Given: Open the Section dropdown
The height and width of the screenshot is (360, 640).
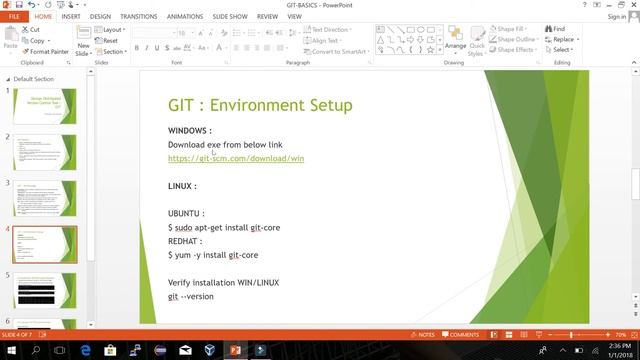Looking at the screenshot, I should 111,51.
